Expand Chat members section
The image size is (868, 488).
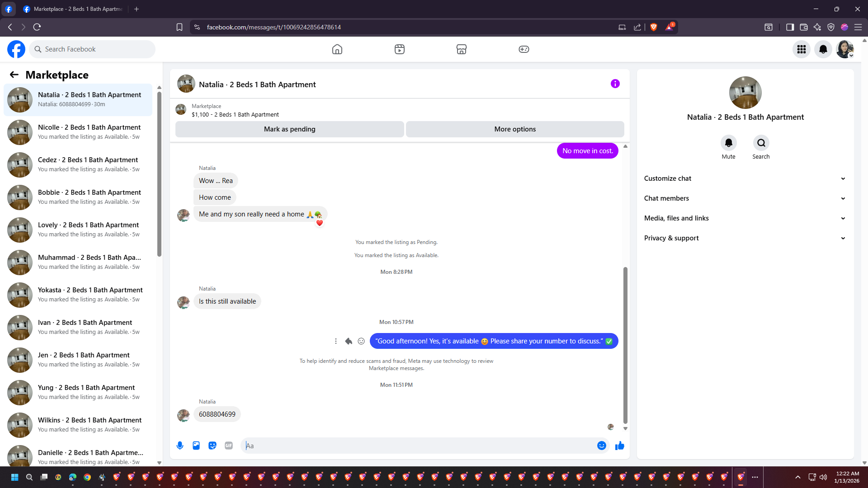coord(745,198)
